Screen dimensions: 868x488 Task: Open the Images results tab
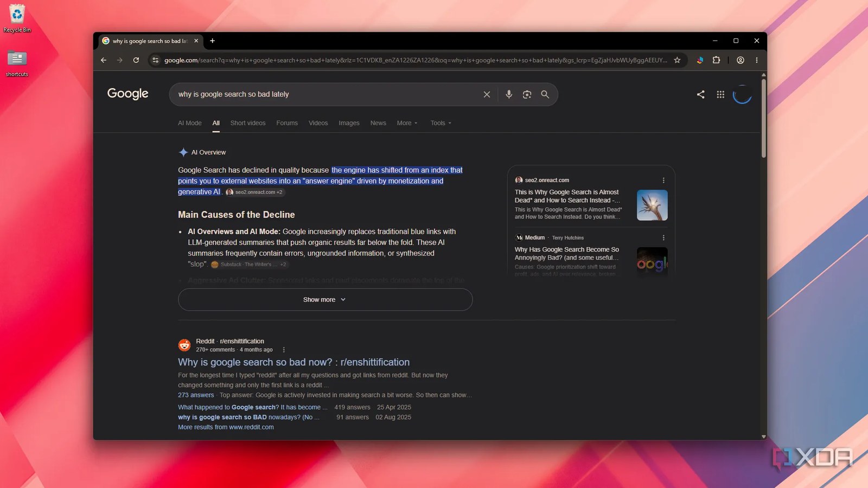coord(349,123)
